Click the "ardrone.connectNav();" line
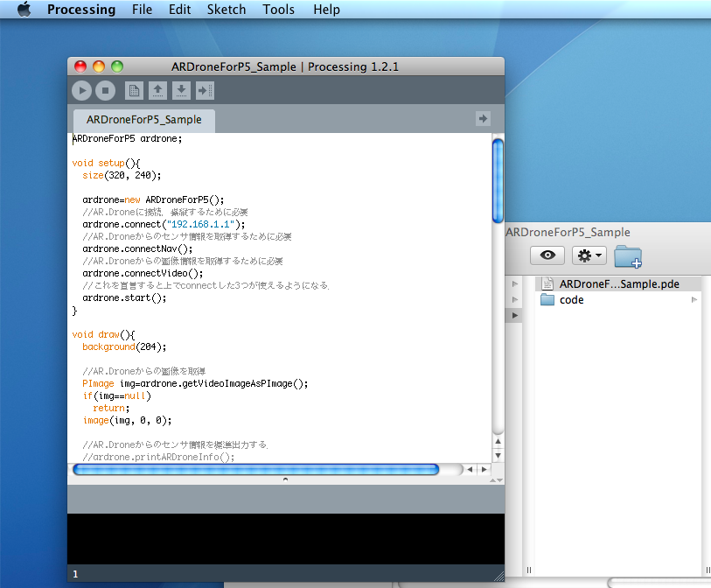The height and width of the screenshot is (588, 711). pyautogui.click(x=137, y=249)
